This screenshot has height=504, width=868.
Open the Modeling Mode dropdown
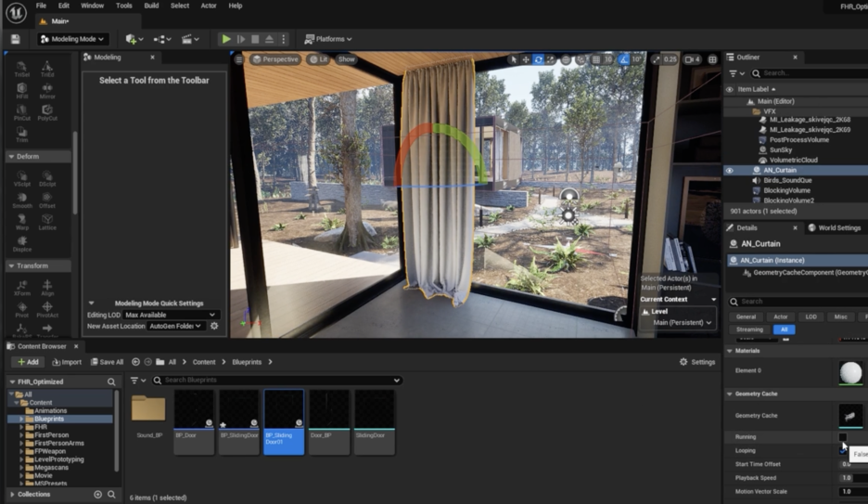(72, 39)
